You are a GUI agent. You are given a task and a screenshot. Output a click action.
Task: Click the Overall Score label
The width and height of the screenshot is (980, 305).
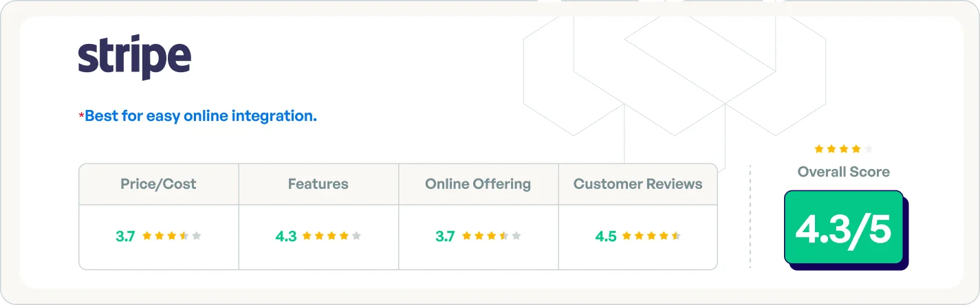tap(844, 172)
